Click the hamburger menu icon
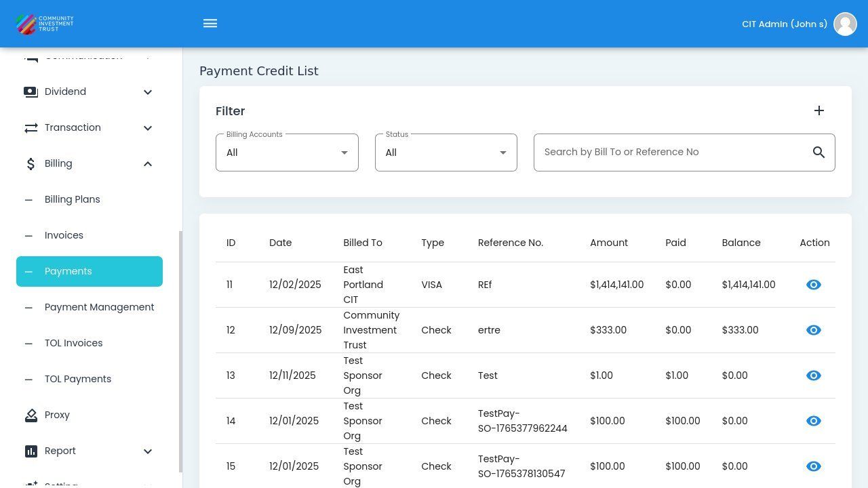868x488 pixels. (210, 24)
